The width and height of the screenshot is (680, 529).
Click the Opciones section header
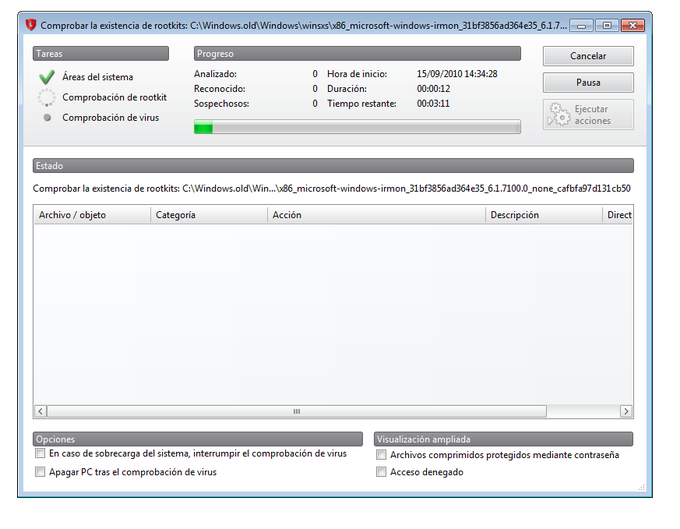pos(198,439)
